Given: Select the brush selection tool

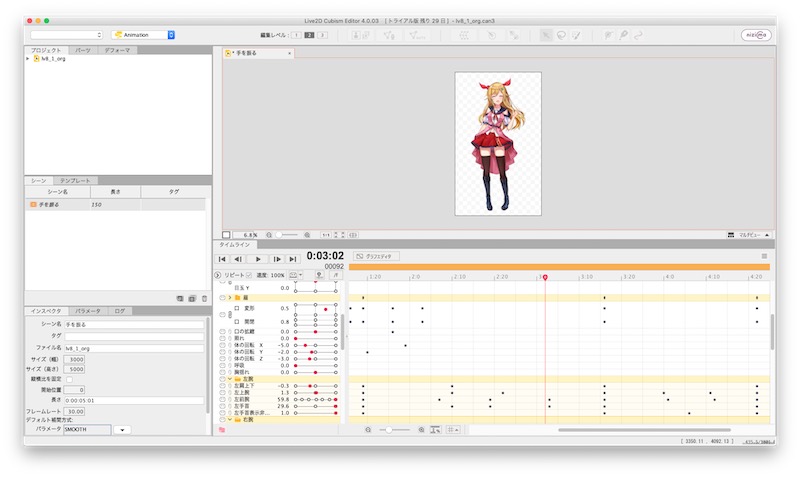Looking at the screenshot, I should pyautogui.click(x=576, y=35).
